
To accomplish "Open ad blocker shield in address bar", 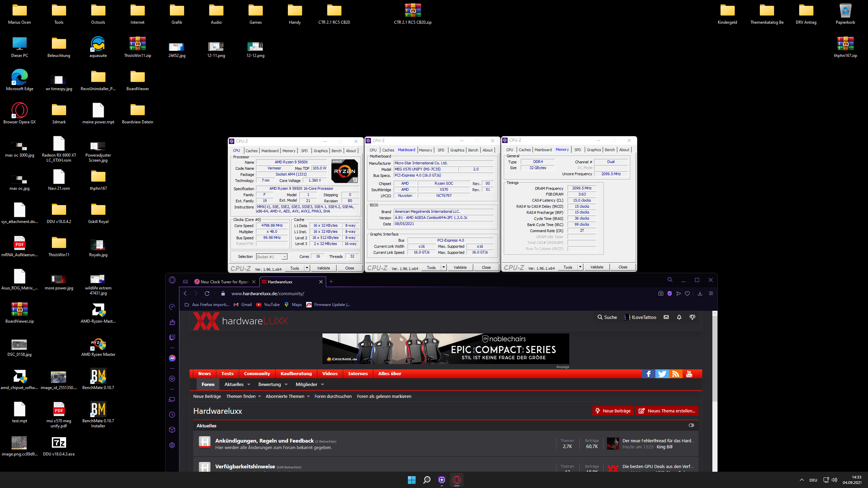I will pos(670,293).
